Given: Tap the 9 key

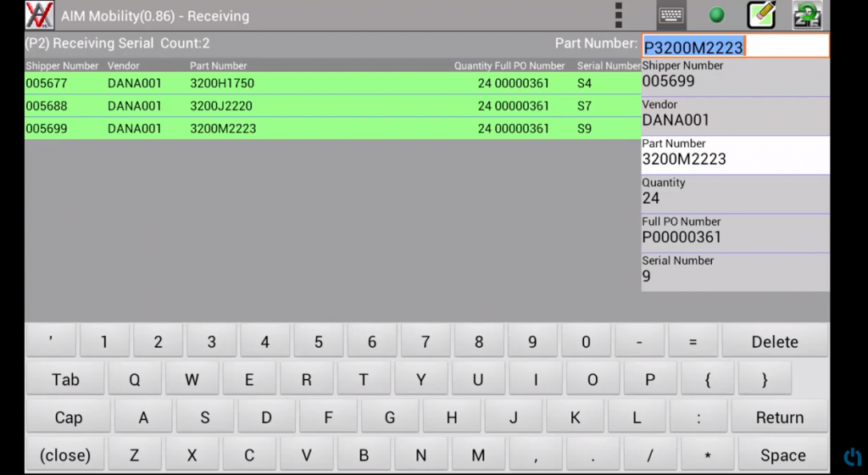Looking at the screenshot, I should click(x=532, y=341).
